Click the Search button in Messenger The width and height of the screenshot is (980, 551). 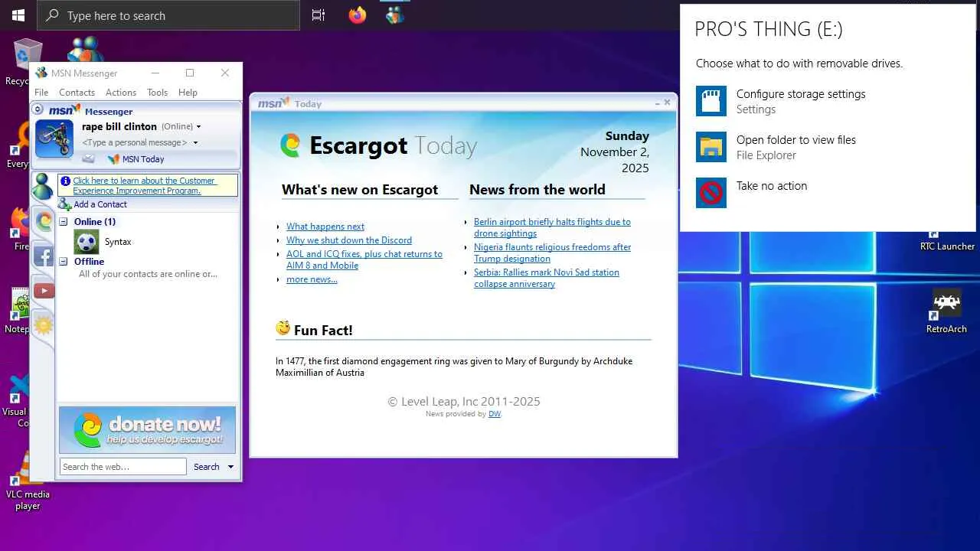(x=206, y=467)
